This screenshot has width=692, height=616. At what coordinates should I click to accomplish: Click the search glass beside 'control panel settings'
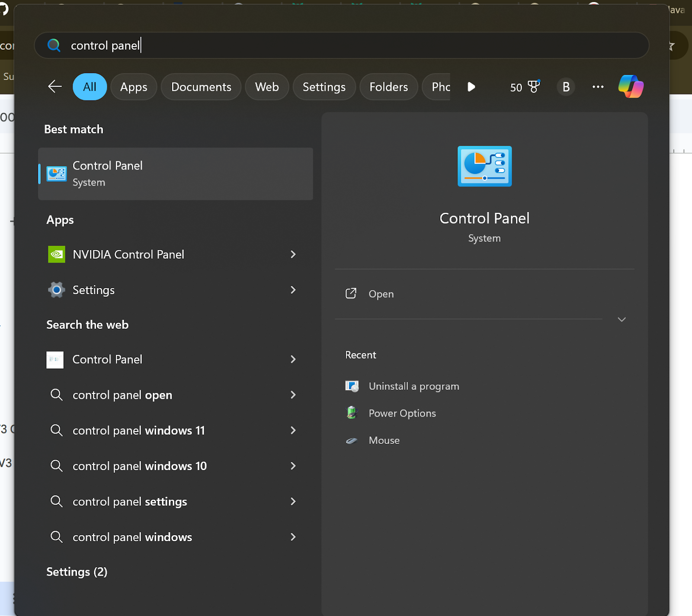click(57, 501)
